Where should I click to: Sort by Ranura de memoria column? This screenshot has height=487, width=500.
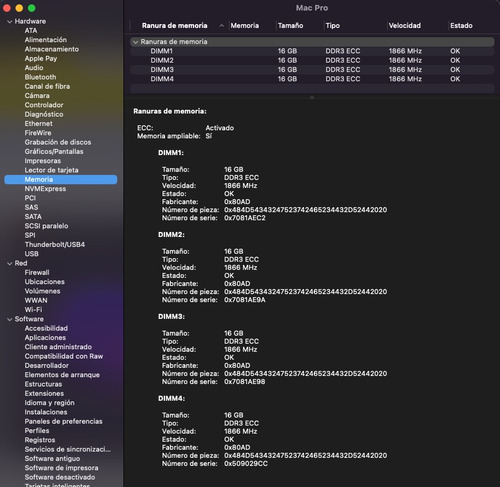tap(174, 26)
